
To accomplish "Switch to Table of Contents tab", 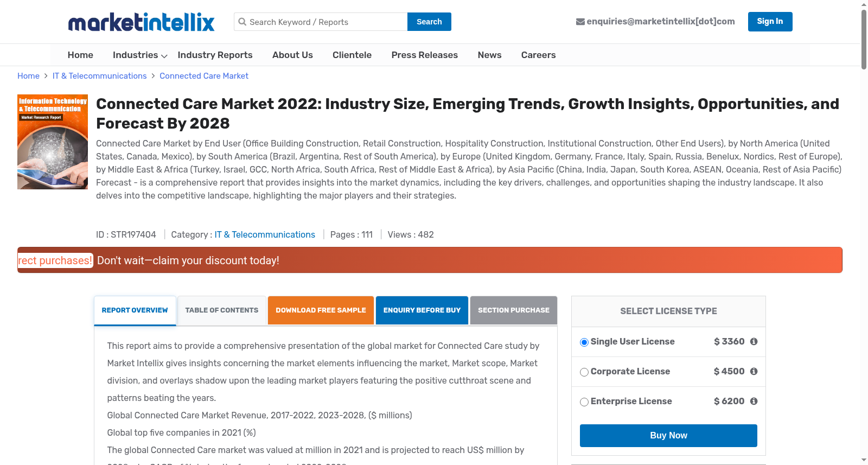I will 222,310.
